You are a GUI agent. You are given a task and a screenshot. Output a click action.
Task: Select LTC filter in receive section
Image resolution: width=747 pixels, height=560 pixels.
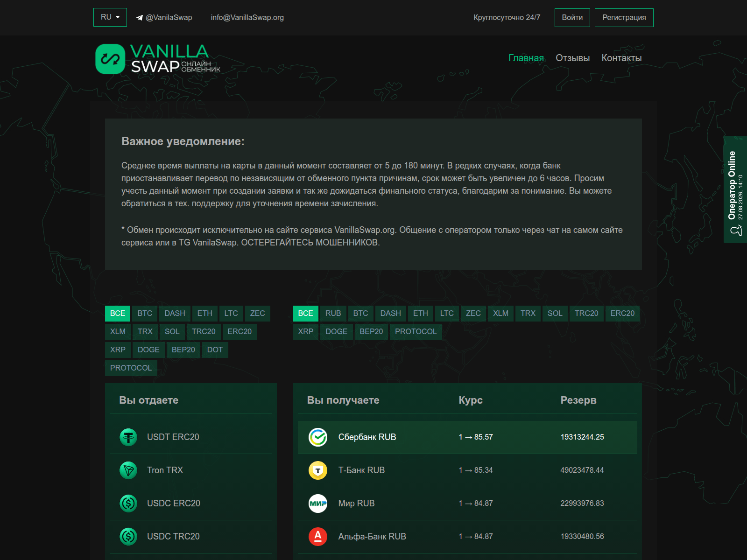447,314
